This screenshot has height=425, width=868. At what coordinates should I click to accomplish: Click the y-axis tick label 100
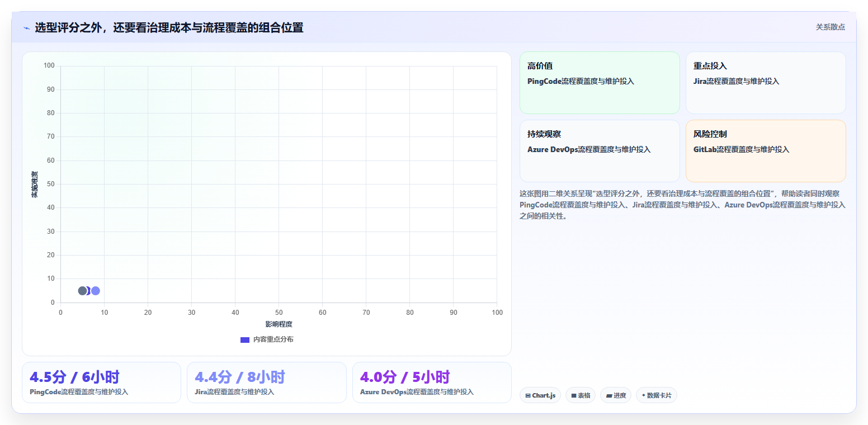[49, 65]
